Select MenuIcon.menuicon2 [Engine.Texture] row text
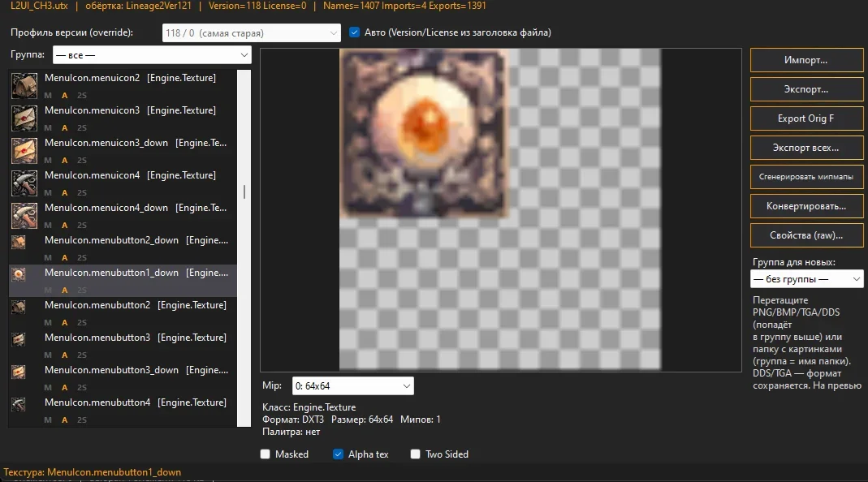868x482 pixels. [130, 78]
